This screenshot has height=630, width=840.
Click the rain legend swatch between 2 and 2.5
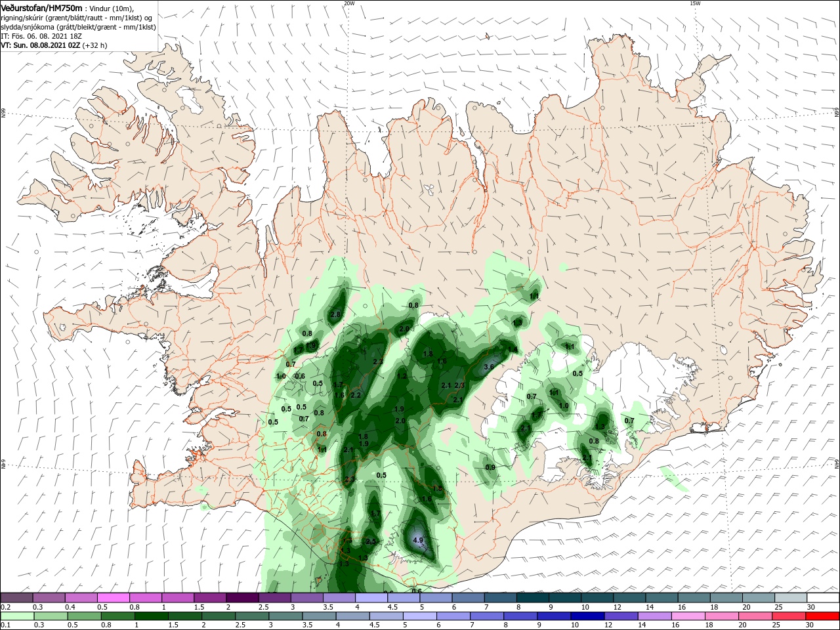pyautogui.click(x=219, y=616)
